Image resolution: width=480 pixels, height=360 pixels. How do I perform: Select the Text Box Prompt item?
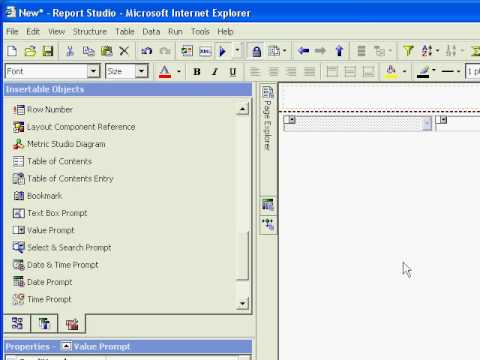pos(50,213)
